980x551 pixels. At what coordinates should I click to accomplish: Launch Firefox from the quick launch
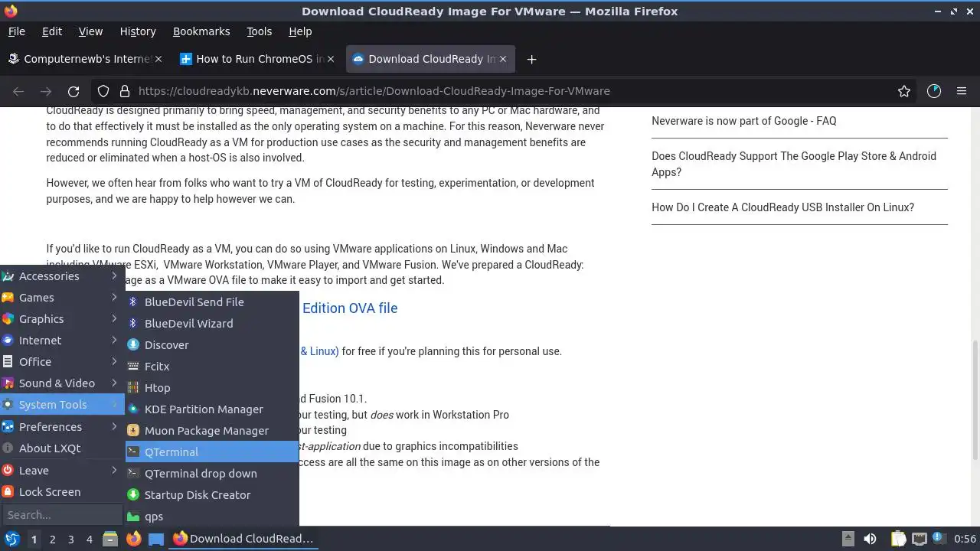(x=133, y=539)
